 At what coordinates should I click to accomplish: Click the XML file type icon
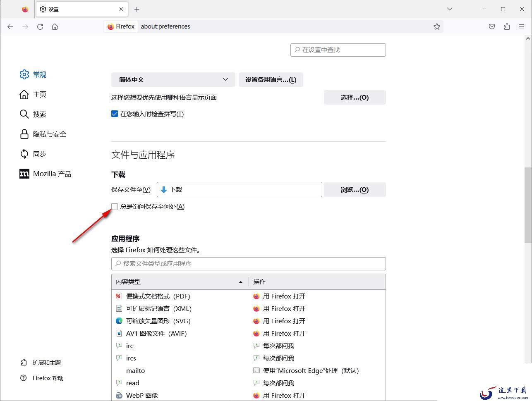[x=119, y=308]
